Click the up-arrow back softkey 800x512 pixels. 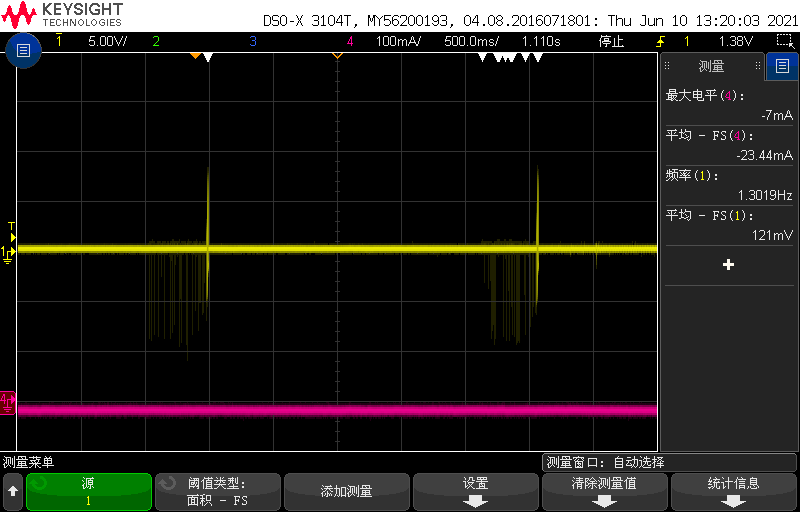(13, 492)
